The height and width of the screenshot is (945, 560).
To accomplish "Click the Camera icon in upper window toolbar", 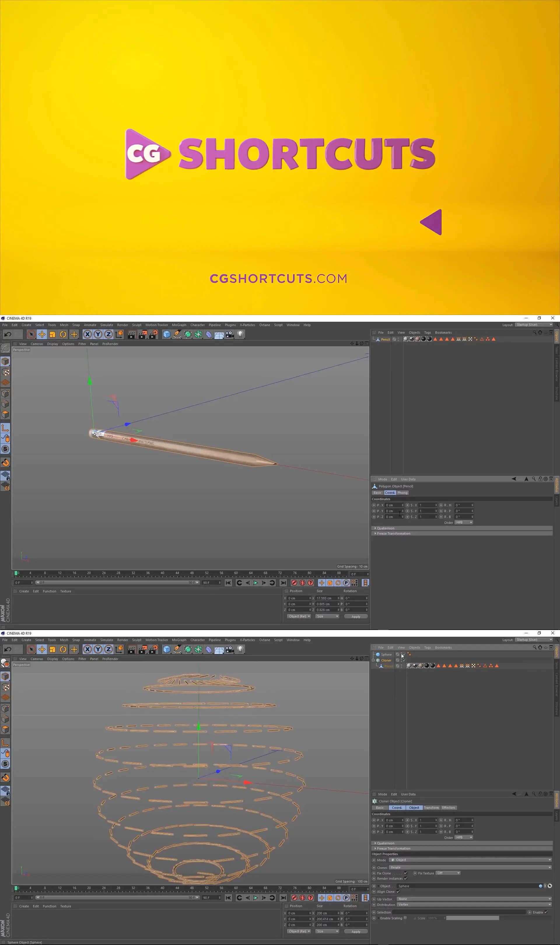I will click(230, 334).
